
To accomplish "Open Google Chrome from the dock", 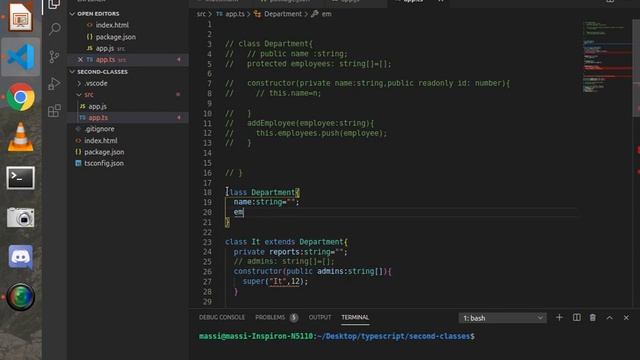I will point(20,97).
